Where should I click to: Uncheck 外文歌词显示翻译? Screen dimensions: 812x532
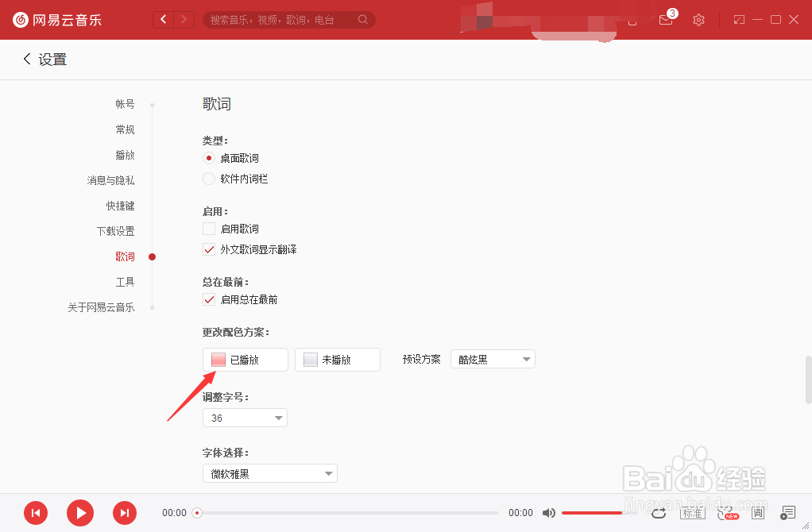208,249
